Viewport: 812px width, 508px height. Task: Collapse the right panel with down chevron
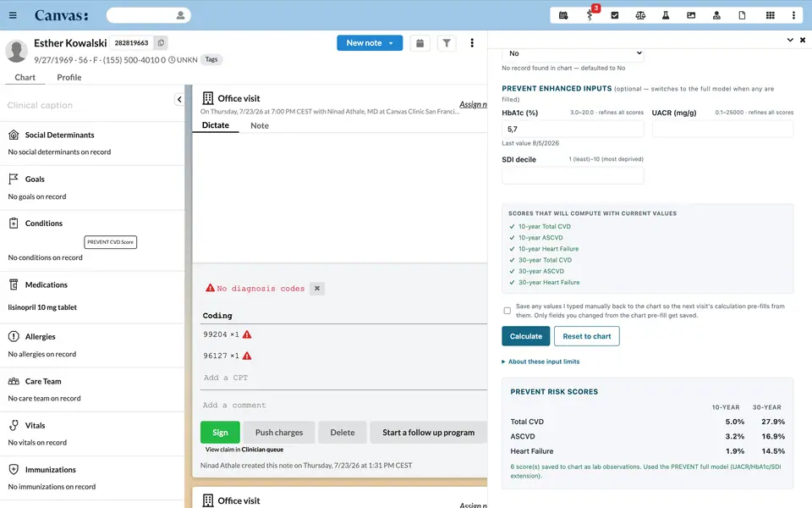click(790, 40)
